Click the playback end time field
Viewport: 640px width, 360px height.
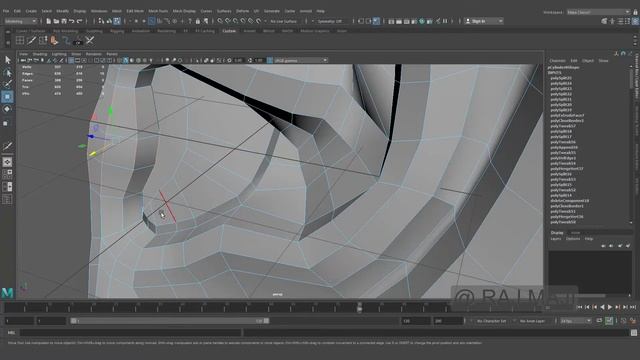pos(416,321)
